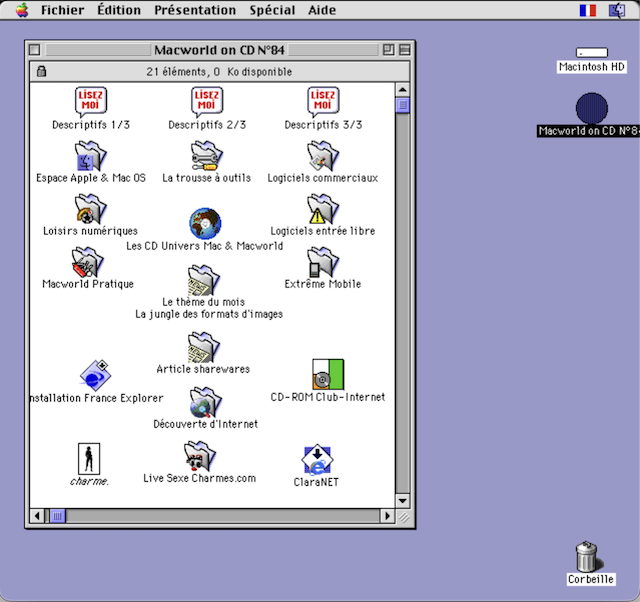Click the locked padlock icon in window header
The image size is (640, 602).
pos(41,71)
